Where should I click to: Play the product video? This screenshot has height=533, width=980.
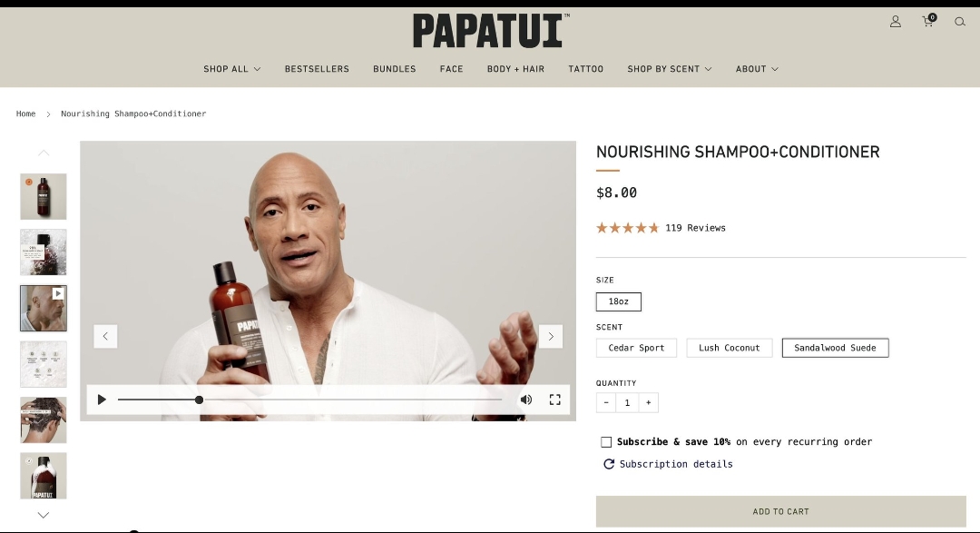[102, 400]
